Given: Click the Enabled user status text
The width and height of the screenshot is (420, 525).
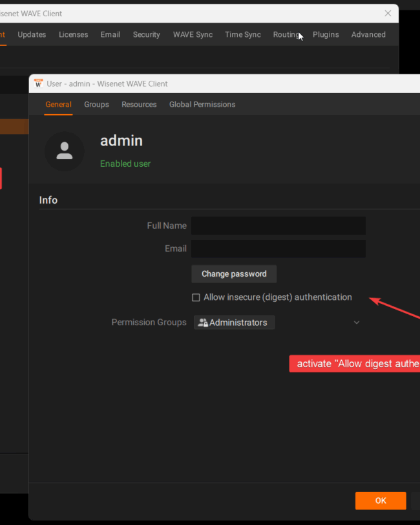Looking at the screenshot, I should coord(125,164).
